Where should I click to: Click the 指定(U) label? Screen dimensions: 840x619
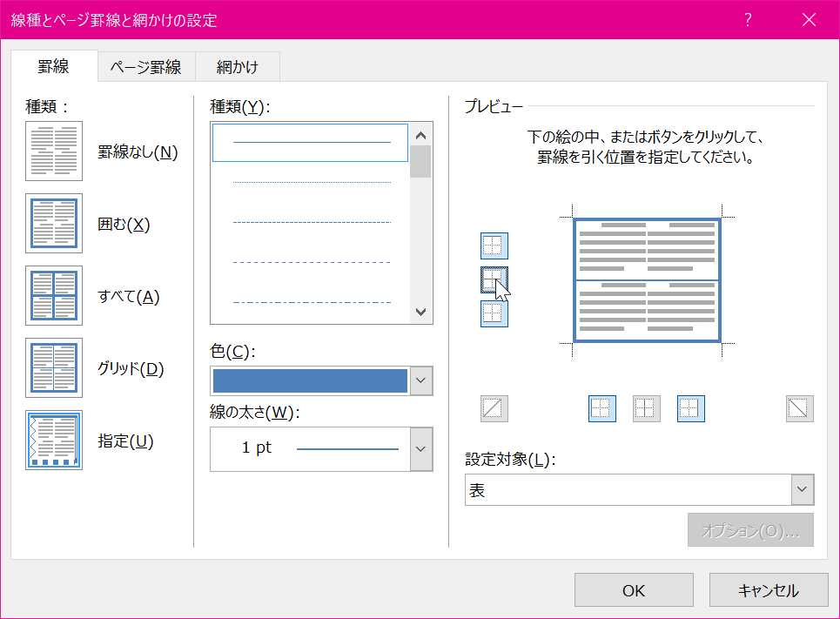click(x=126, y=441)
